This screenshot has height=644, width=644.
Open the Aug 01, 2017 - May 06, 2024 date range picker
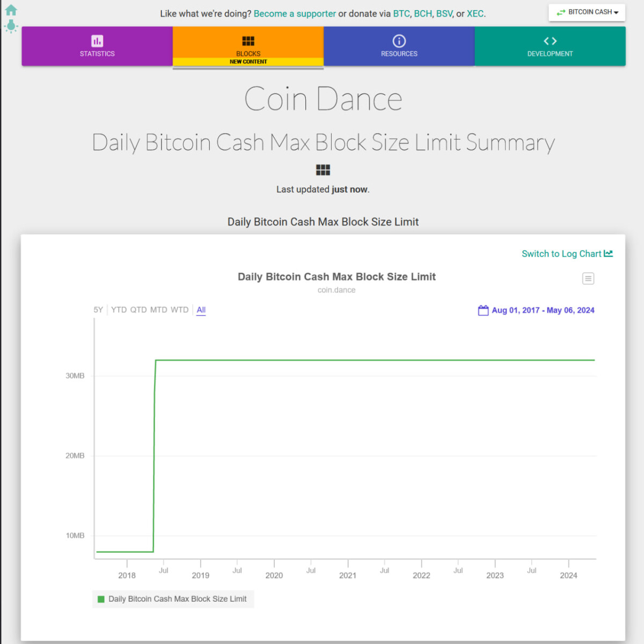coord(543,310)
